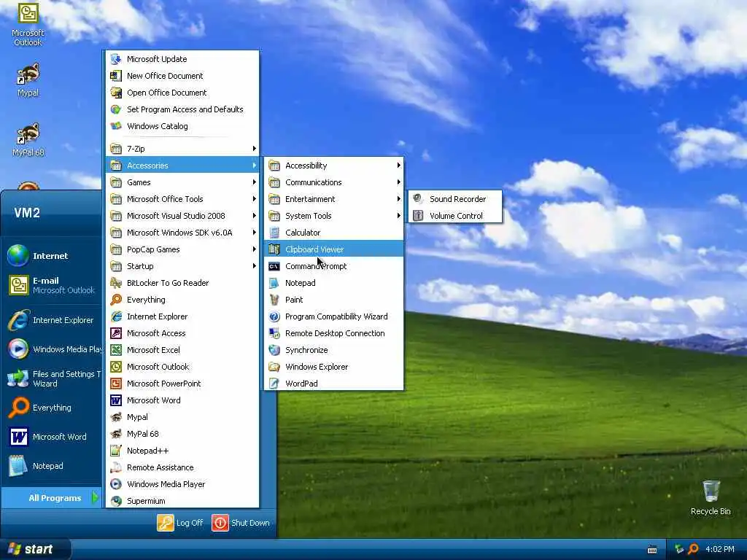Click the taskbar clock showing 4:02 PM

(x=720, y=549)
